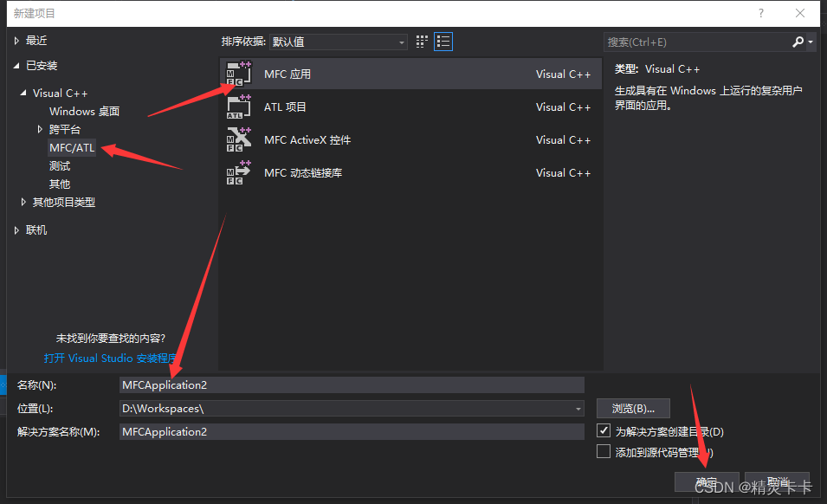
Task: Click the 确定 button
Action: (x=707, y=481)
